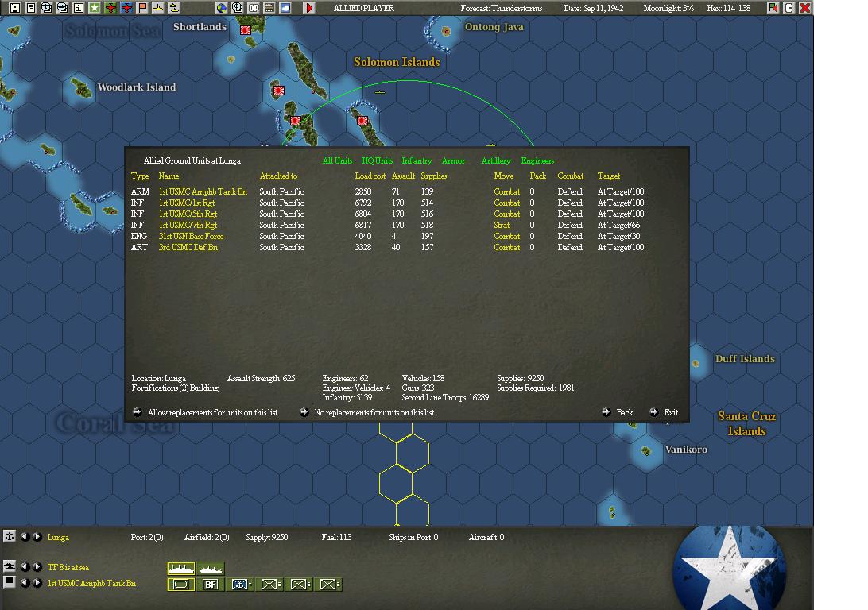Click the red plane on green background icon
This screenshot has height=610, width=868.
coord(110,8)
